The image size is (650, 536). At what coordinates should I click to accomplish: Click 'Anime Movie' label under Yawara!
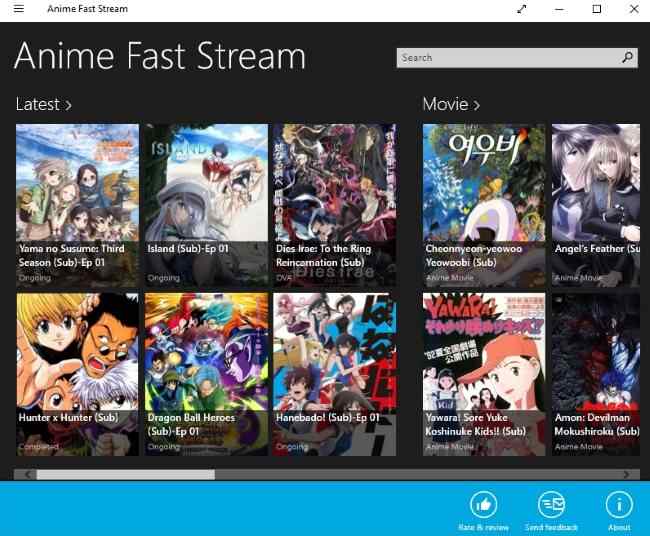pyautogui.click(x=449, y=447)
